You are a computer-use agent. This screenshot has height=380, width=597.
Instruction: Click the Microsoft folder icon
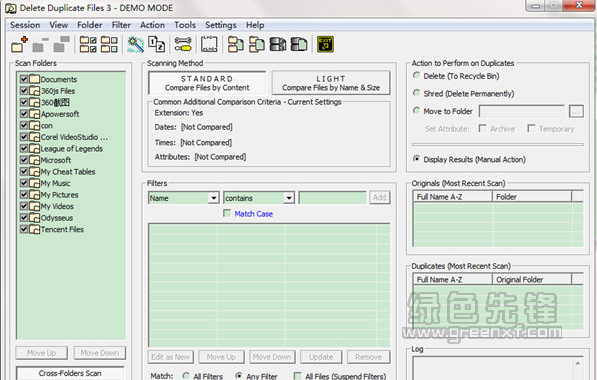35,160
